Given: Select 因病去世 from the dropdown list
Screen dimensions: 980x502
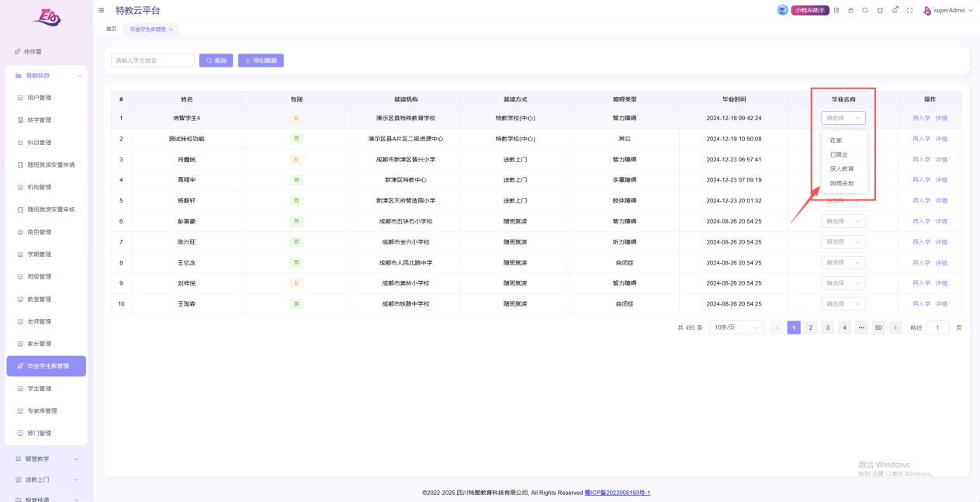Looking at the screenshot, I should (844, 183).
